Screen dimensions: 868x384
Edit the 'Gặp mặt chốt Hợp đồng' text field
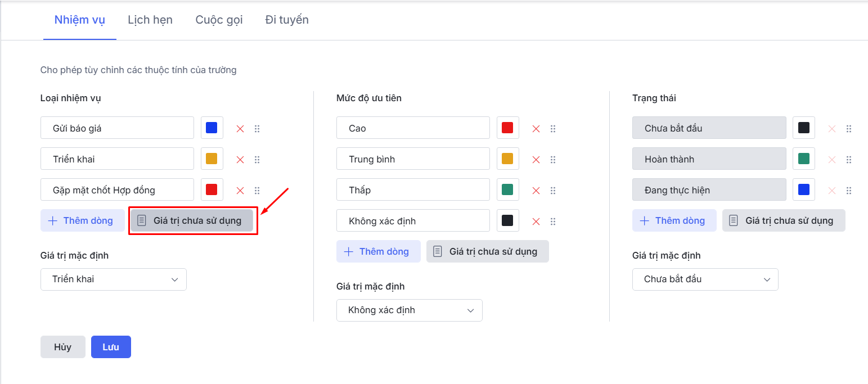117,190
